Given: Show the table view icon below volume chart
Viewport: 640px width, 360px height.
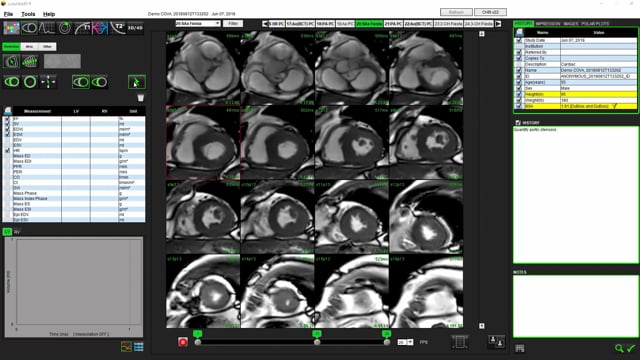Looking at the screenshot, I should click(x=139, y=347).
